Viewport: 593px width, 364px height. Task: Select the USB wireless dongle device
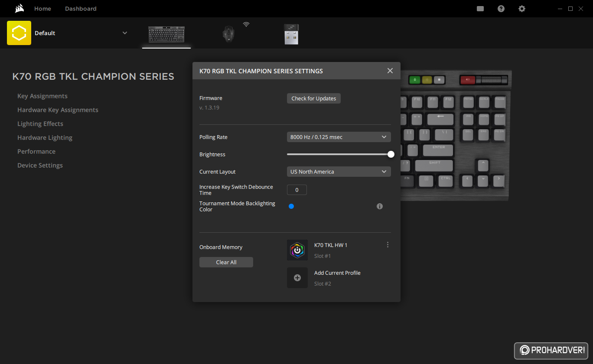(x=291, y=34)
